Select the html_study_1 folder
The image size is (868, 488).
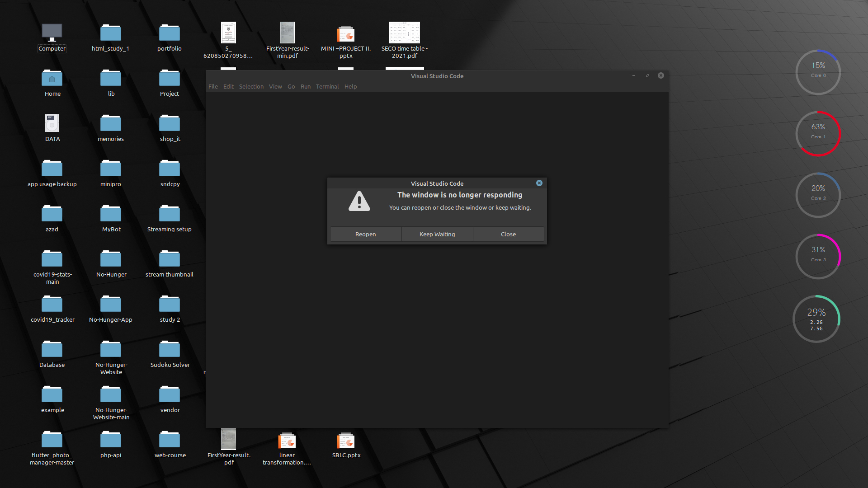tap(111, 38)
